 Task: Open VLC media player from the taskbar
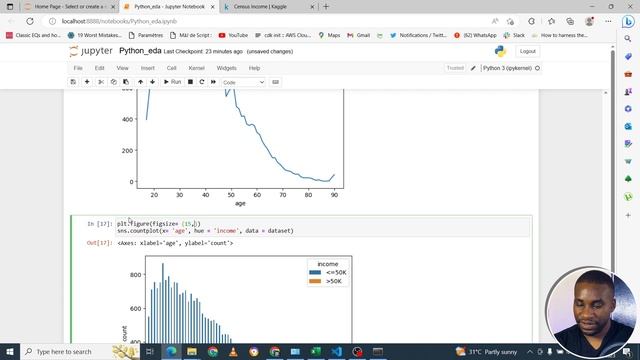(x=233, y=351)
